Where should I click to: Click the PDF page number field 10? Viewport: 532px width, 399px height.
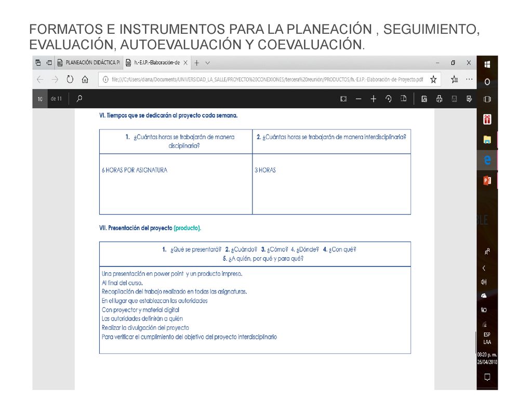click(40, 99)
